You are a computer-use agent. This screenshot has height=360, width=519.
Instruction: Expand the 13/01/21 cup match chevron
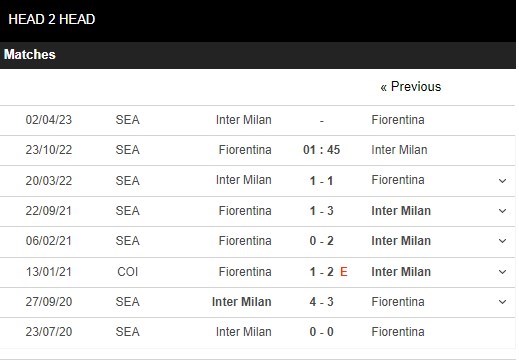[x=502, y=272]
